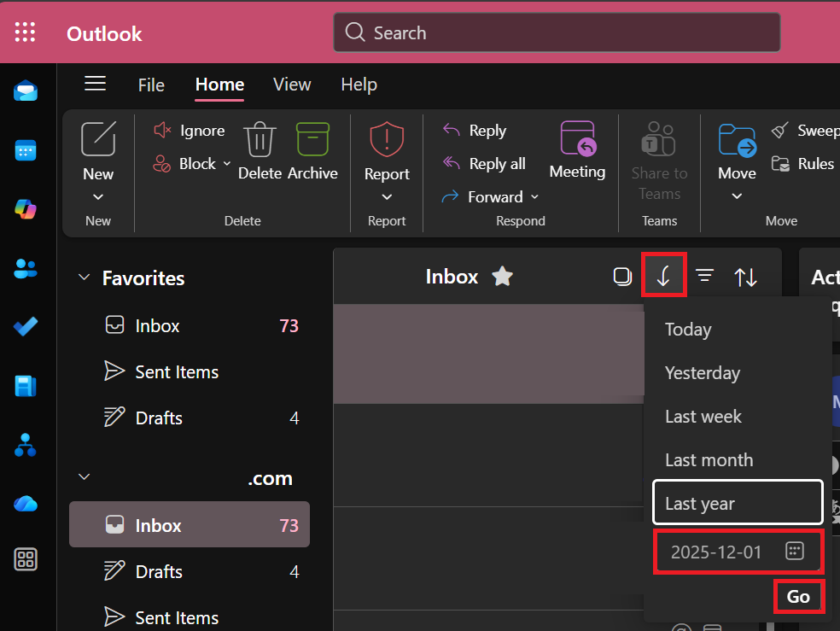Open the account Sent Items folder
Image resolution: width=840 pixels, height=631 pixels.
pyautogui.click(x=190, y=617)
